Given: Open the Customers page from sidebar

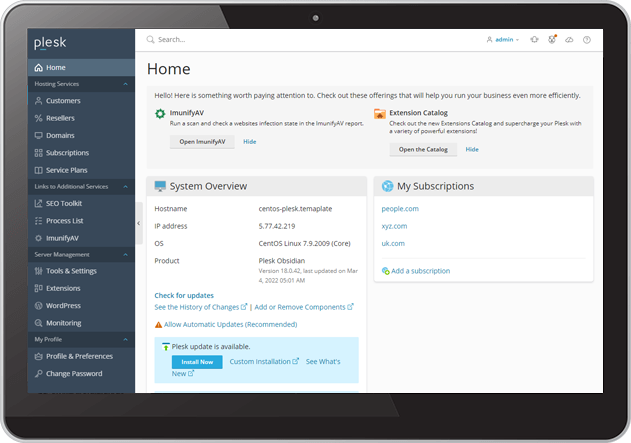Looking at the screenshot, I should point(62,101).
